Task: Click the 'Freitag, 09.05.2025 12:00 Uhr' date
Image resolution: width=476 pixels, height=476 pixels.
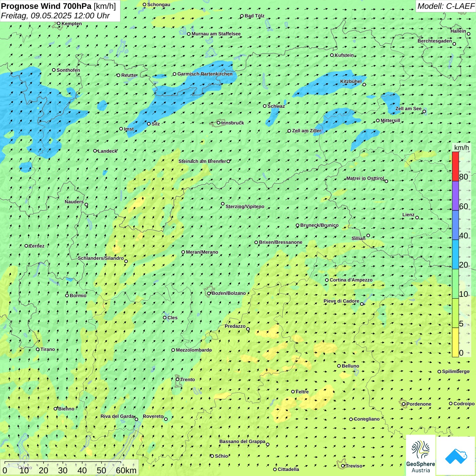Action: point(55,16)
